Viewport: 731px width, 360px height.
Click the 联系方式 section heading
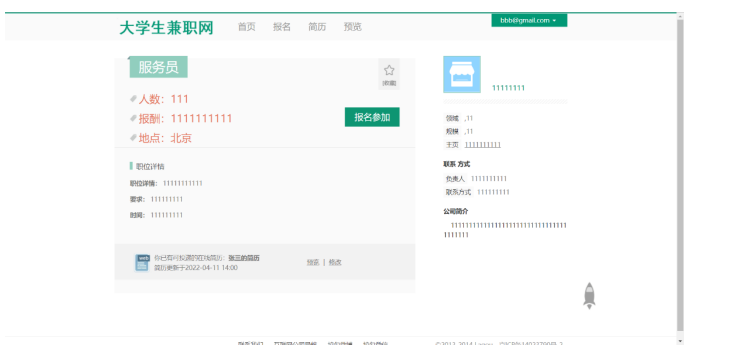(x=456, y=164)
